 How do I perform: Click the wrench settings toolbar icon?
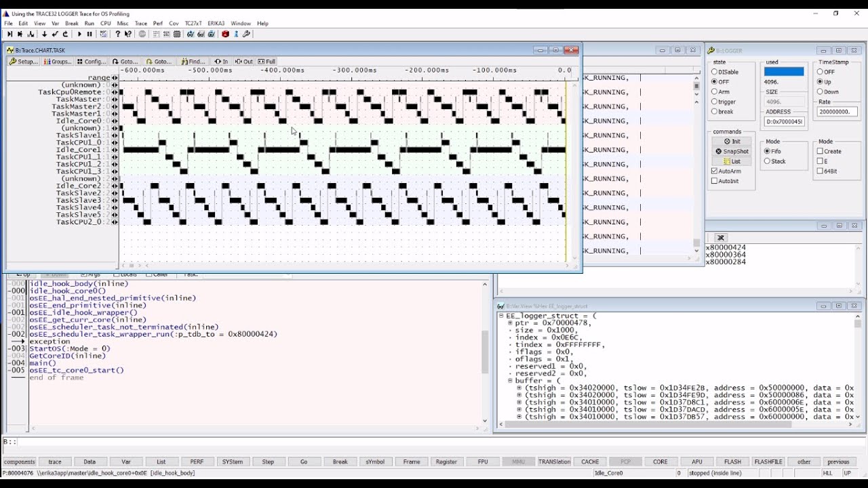[246, 34]
